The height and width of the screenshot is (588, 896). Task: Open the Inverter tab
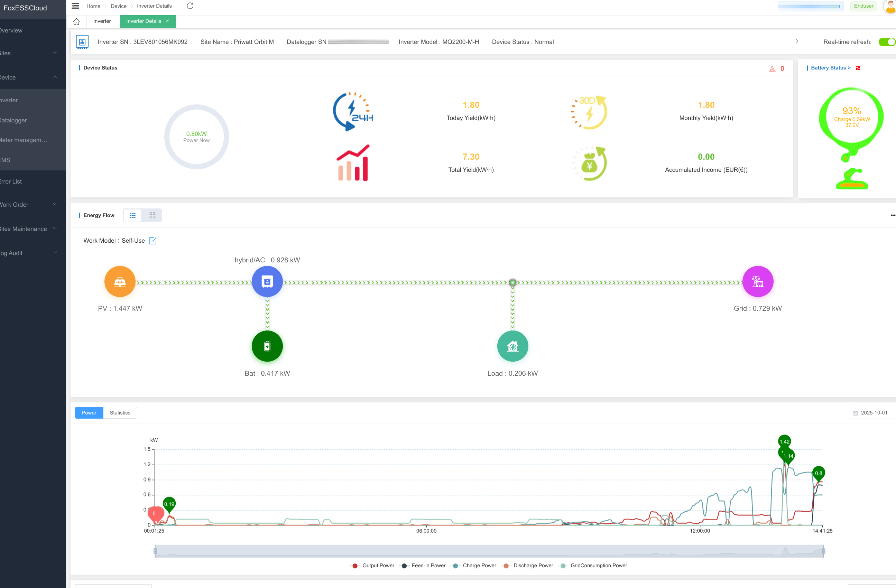click(x=102, y=21)
